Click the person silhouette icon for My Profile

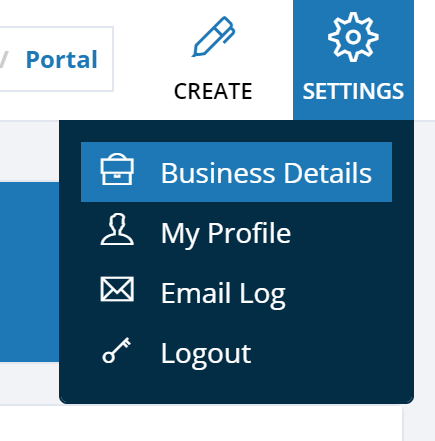tap(117, 230)
